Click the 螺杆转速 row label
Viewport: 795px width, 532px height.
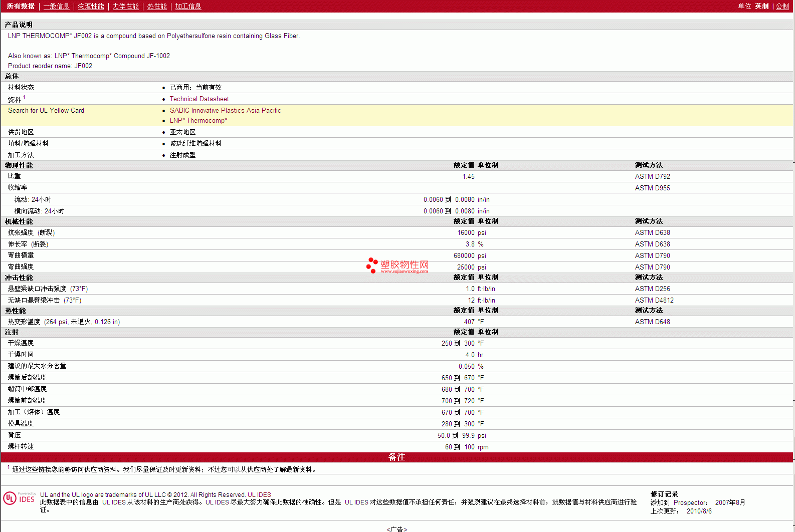coord(21,446)
